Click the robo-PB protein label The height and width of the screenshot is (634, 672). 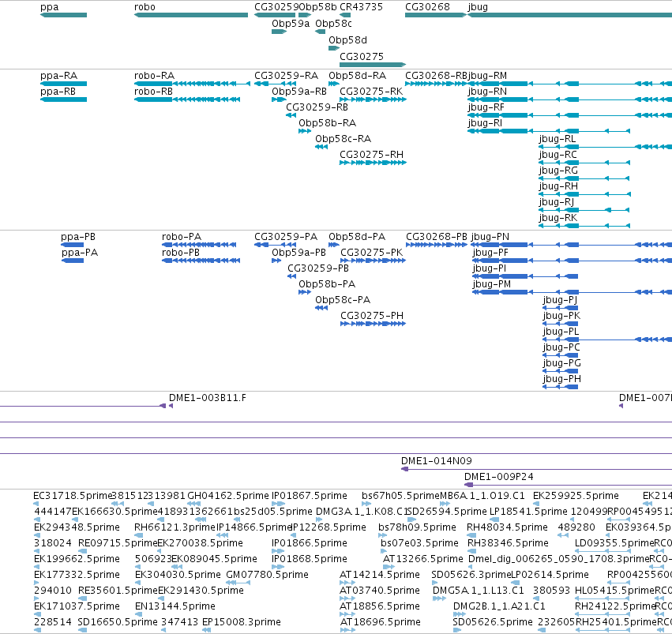(181, 253)
